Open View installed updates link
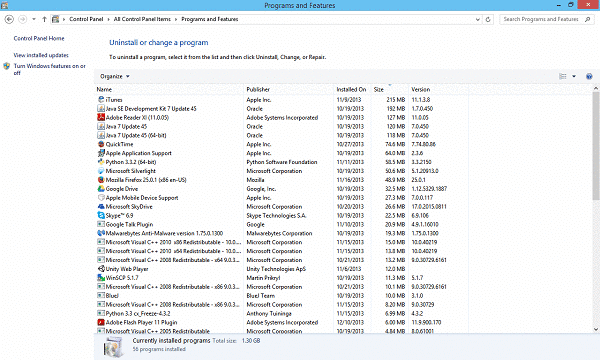600x360 pixels. (x=41, y=55)
